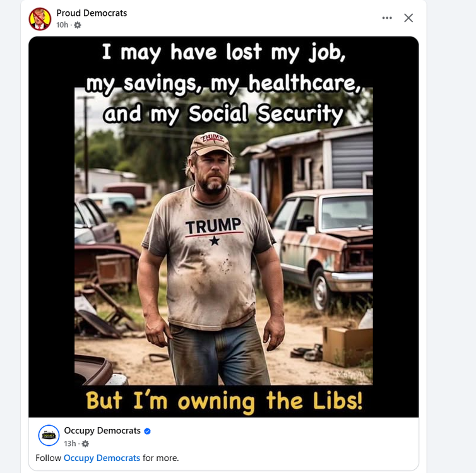Dismiss the post with the X button

408,18
